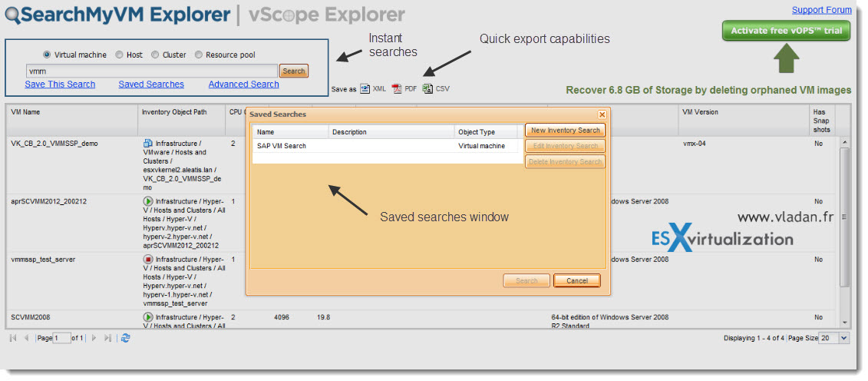The height and width of the screenshot is (381, 868).
Task: Go to first page in pager
Action: pos(13,338)
